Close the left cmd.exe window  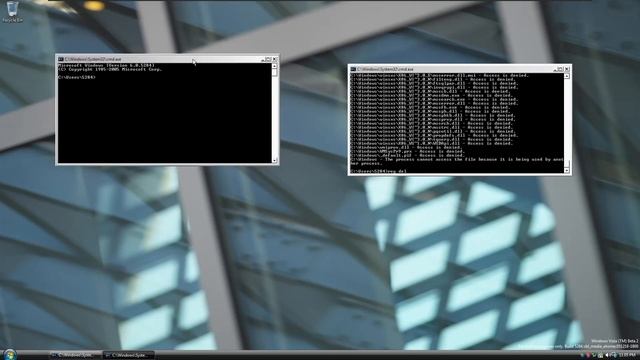point(275,59)
